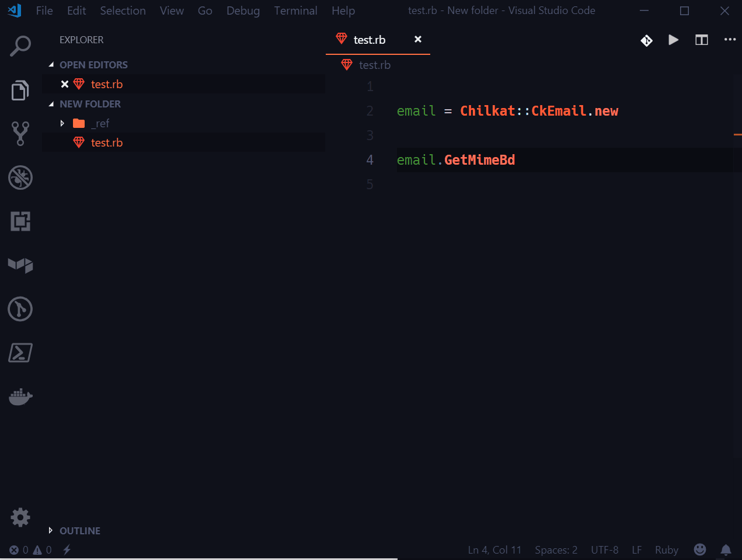Click errors count icon in status bar
742x560 pixels.
tap(19, 550)
